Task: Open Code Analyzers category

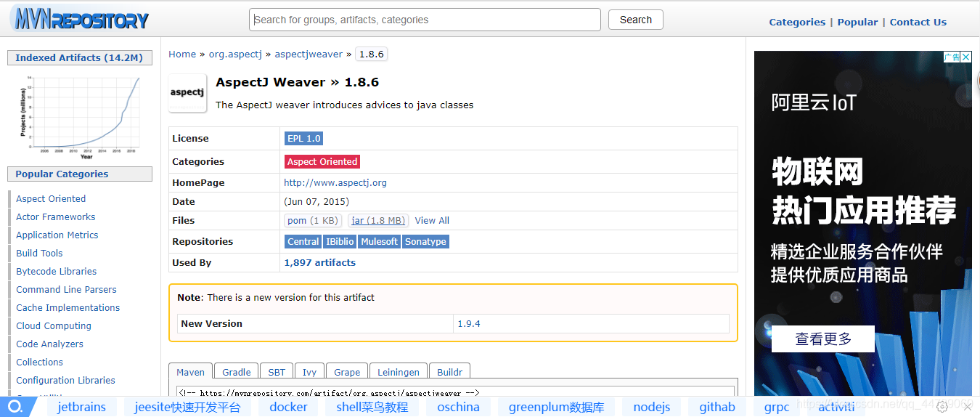Action: point(50,344)
